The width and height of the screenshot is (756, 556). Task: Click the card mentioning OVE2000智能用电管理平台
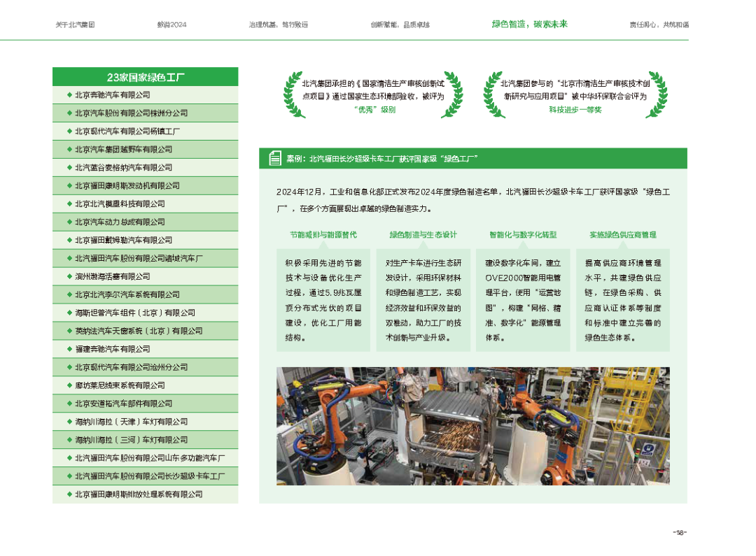pos(523,300)
